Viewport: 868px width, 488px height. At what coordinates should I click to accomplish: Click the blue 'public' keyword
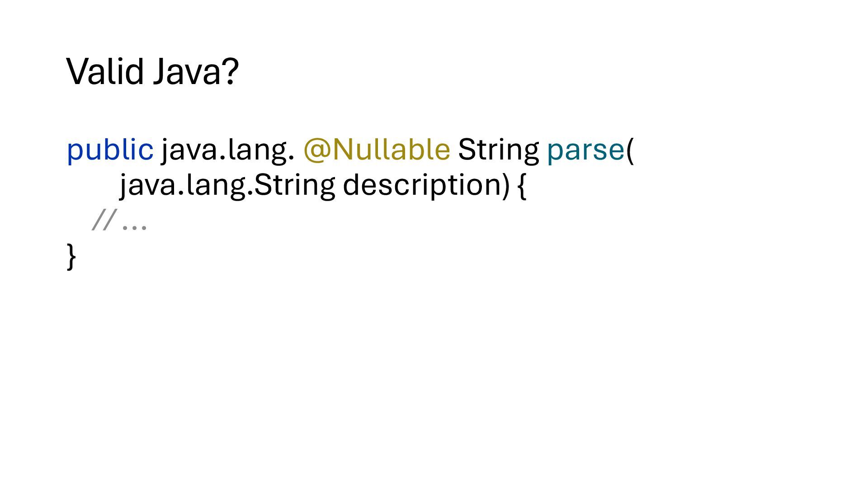(x=110, y=150)
